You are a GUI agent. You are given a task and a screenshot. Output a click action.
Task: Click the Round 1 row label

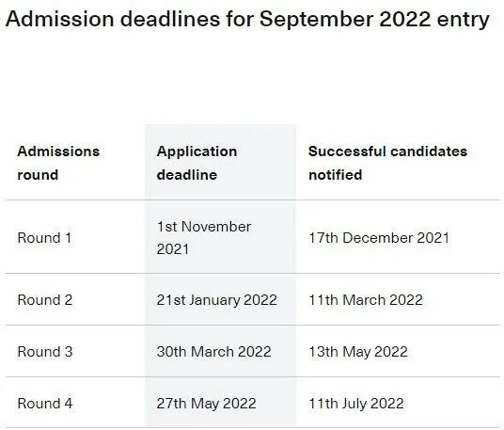(x=45, y=238)
